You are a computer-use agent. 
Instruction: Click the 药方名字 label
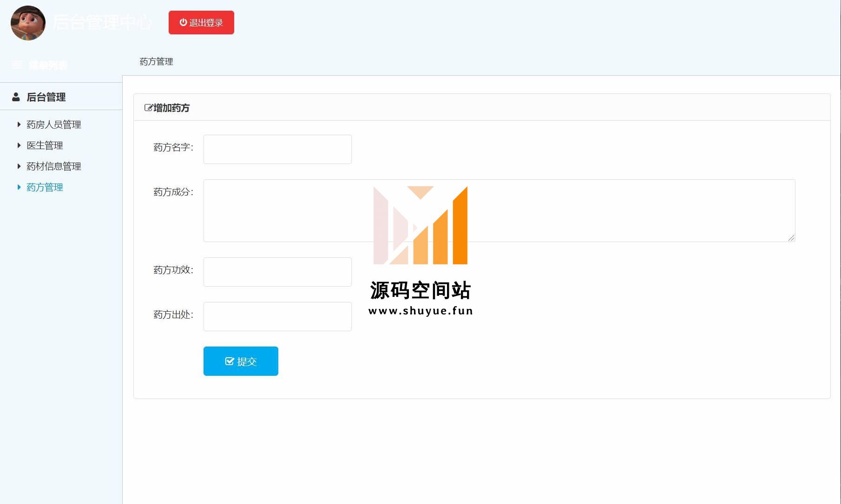(173, 148)
